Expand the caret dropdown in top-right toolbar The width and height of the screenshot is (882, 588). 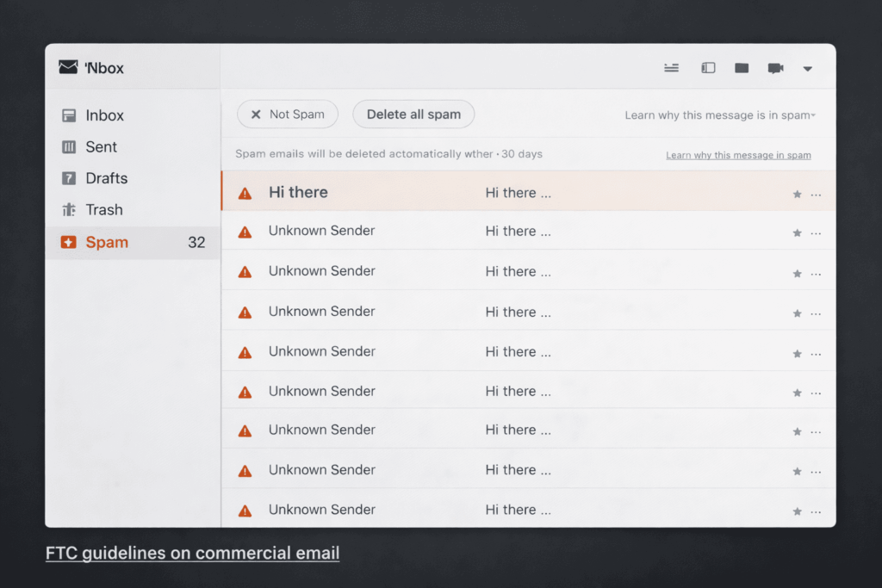tap(807, 69)
